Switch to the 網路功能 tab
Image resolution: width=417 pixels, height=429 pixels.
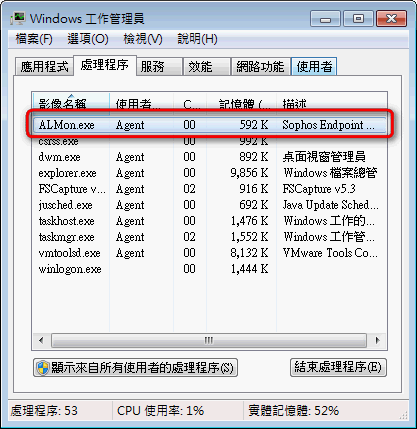pos(260,66)
